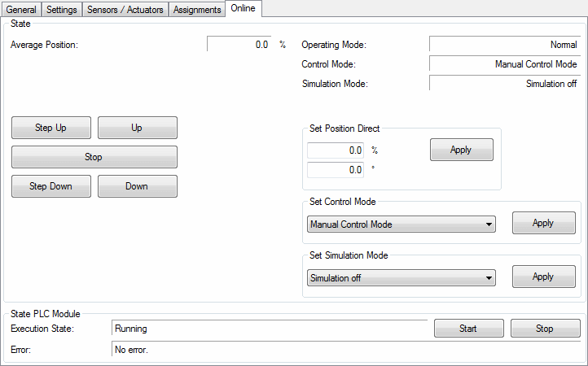This screenshot has height=366, width=588.
Task: Click the Step Down button
Action: coord(51,186)
